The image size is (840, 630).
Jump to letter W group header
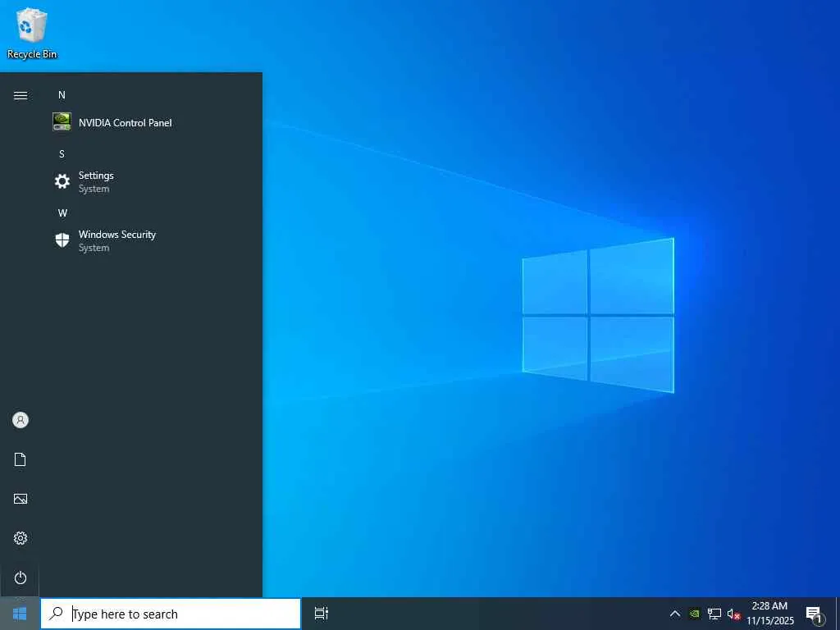pyautogui.click(x=62, y=212)
